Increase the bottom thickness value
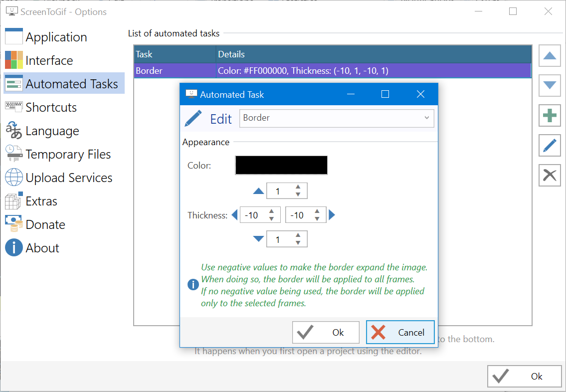The height and width of the screenshot is (392, 566). tap(298, 235)
